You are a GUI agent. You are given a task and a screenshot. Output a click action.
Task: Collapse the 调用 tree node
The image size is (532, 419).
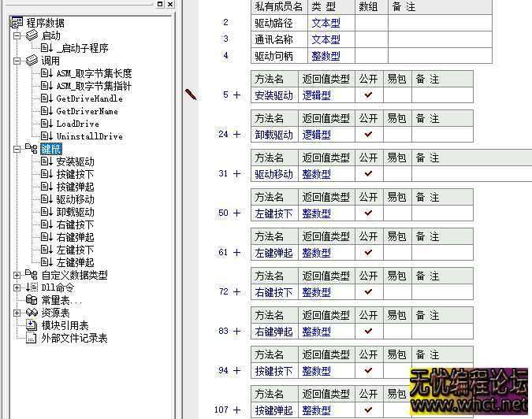click(x=17, y=61)
